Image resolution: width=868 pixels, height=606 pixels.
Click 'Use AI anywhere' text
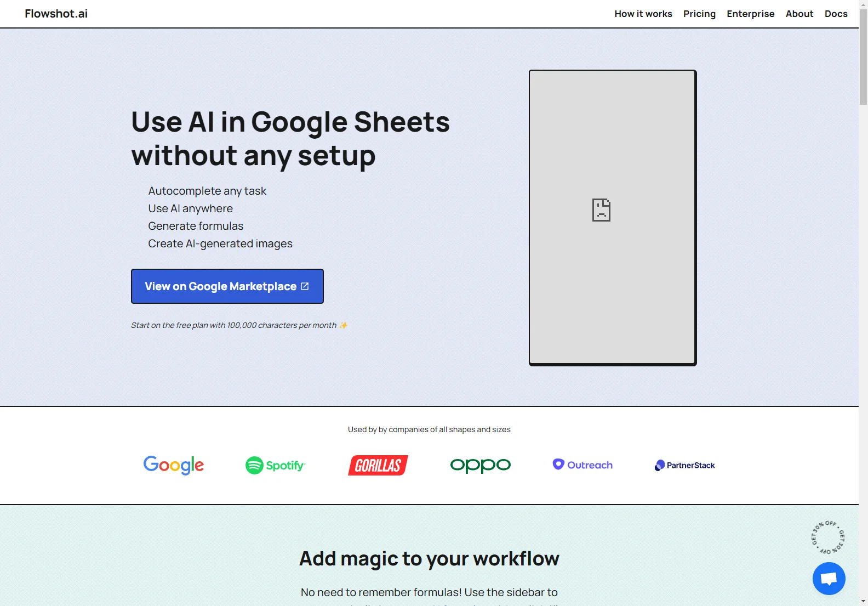pyautogui.click(x=190, y=208)
